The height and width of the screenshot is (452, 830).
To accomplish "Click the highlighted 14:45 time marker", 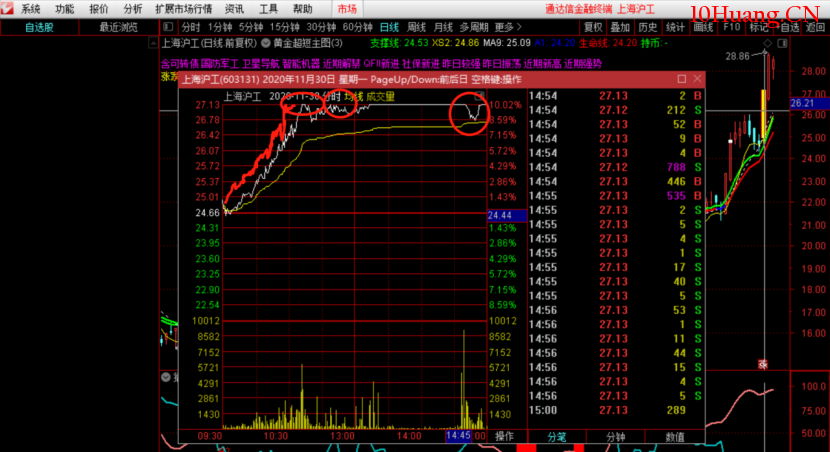I will pyautogui.click(x=458, y=437).
